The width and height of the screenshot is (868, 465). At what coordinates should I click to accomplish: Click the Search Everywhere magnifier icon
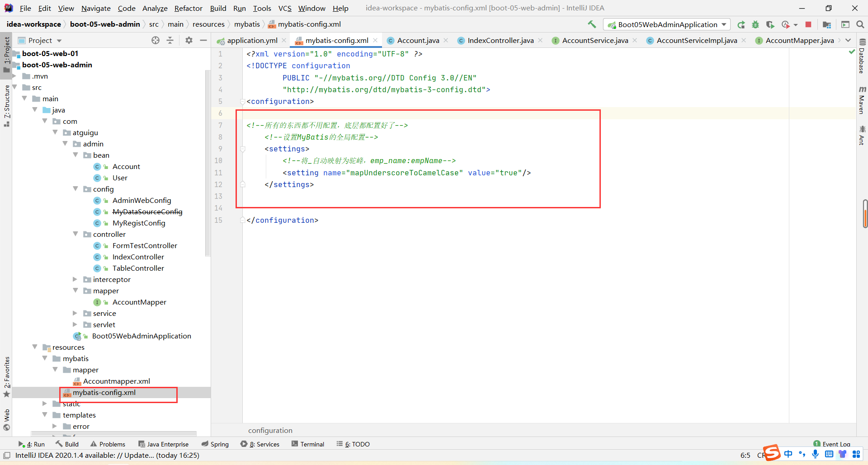pyautogui.click(x=860, y=24)
